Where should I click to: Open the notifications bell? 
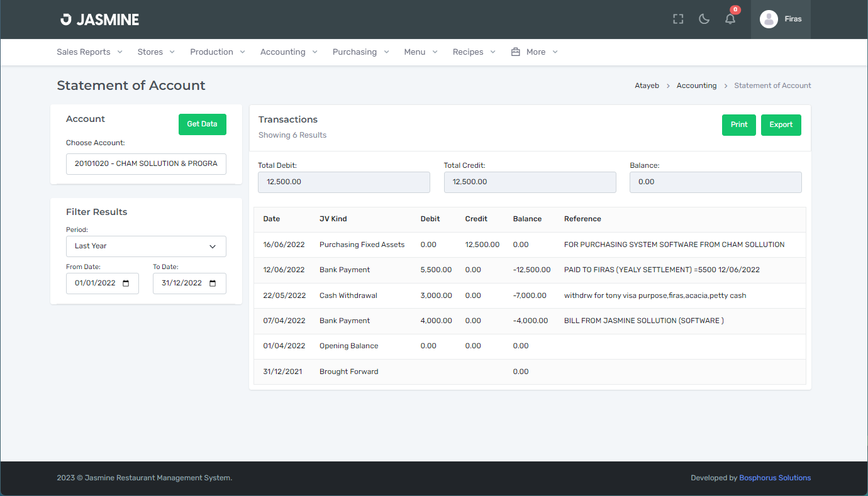[730, 19]
